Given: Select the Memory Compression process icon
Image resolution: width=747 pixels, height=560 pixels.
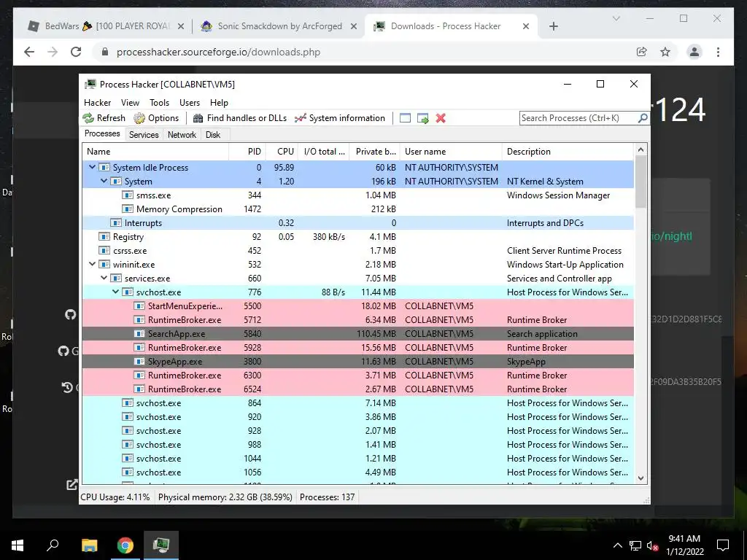Looking at the screenshot, I should (x=127, y=209).
